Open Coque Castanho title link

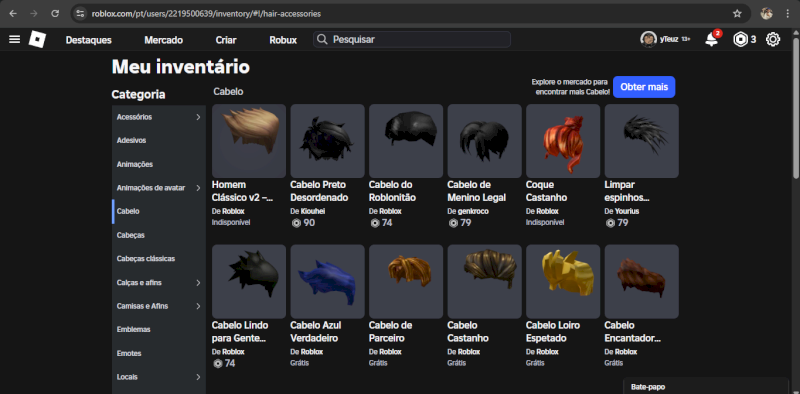point(546,191)
